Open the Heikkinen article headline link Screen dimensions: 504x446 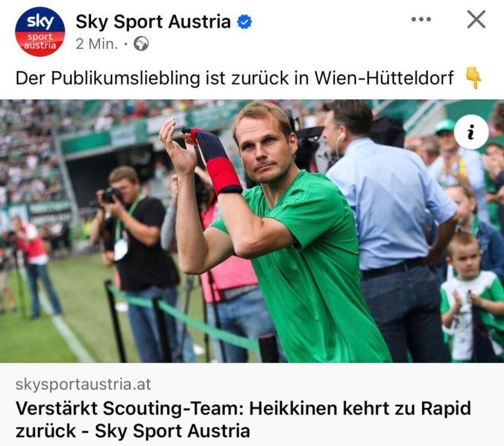243,419
